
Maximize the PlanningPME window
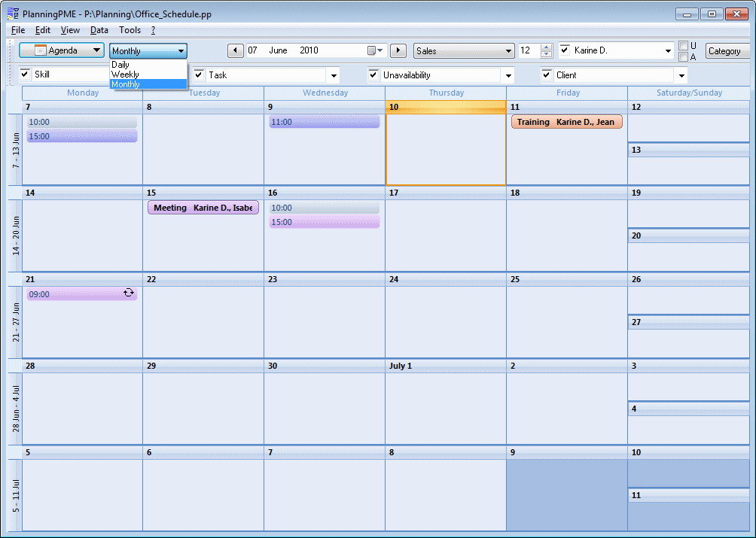click(712, 14)
